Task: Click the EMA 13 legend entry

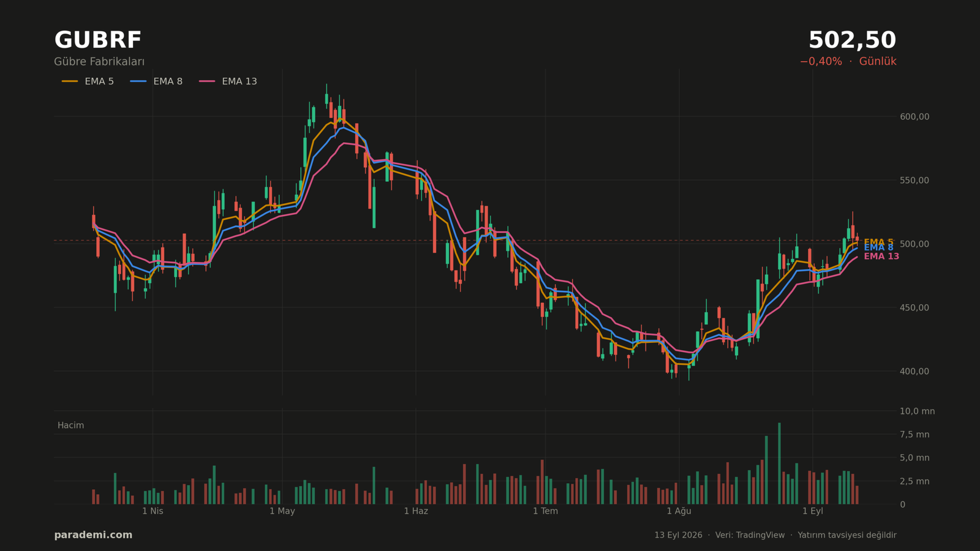Action: pyautogui.click(x=228, y=81)
